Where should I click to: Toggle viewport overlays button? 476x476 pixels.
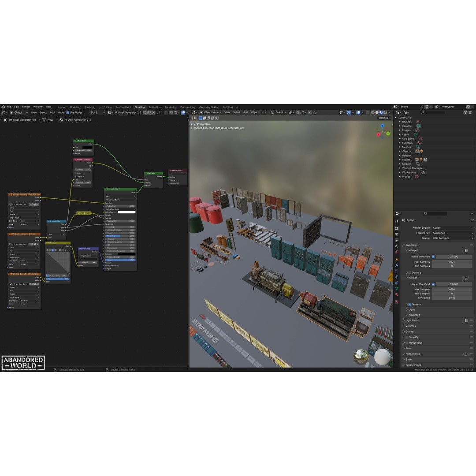tap(358, 112)
